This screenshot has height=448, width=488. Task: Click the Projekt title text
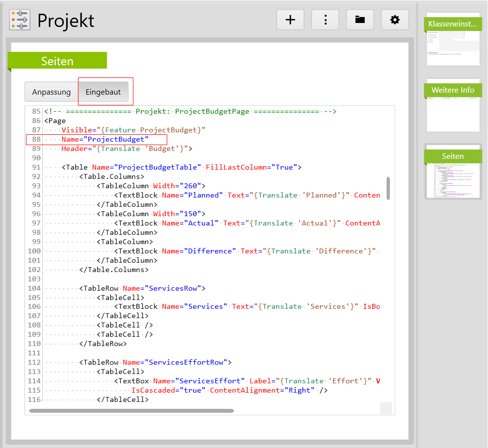tap(66, 21)
